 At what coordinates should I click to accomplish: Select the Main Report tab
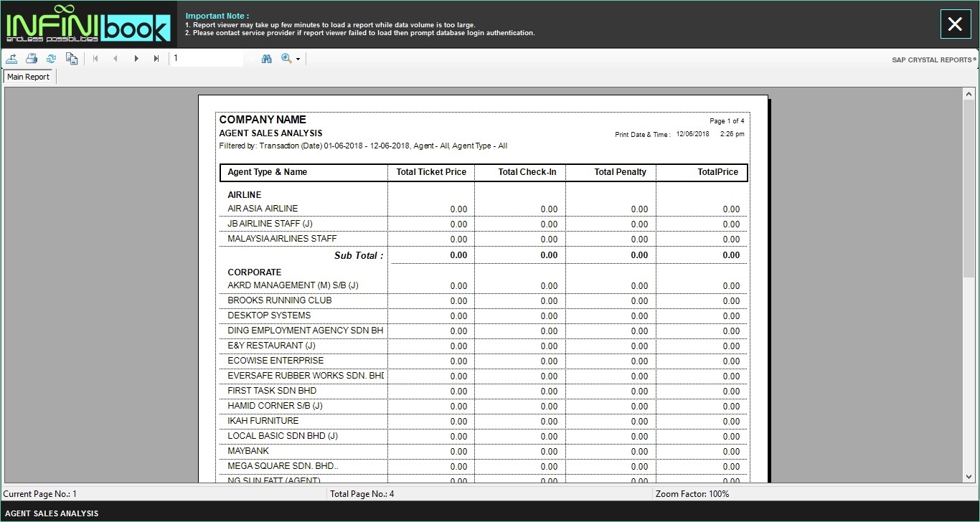(x=29, y=77)
